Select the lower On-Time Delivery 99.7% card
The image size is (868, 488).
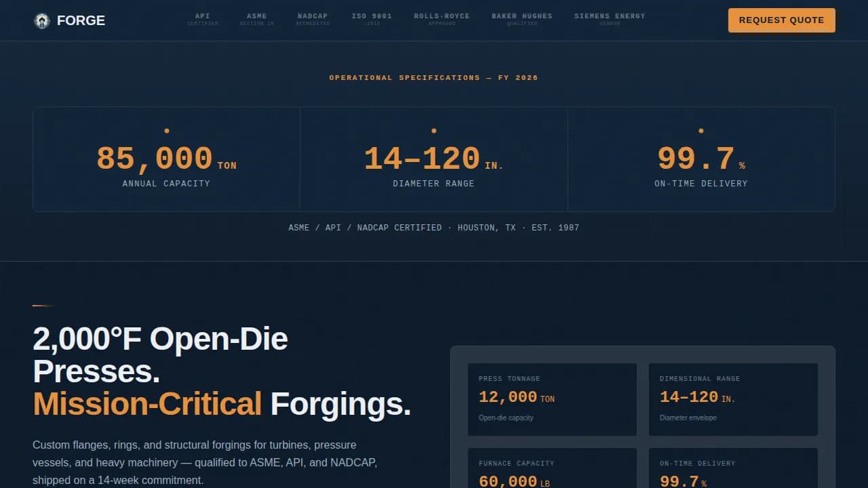point(733,468)
